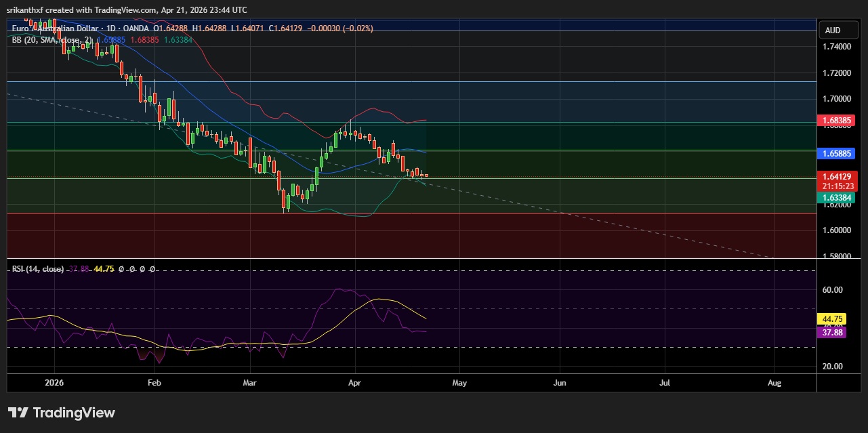Click the TradingView logo icon
The height and width of the screenshot is (433, 868).
(18, 413)
